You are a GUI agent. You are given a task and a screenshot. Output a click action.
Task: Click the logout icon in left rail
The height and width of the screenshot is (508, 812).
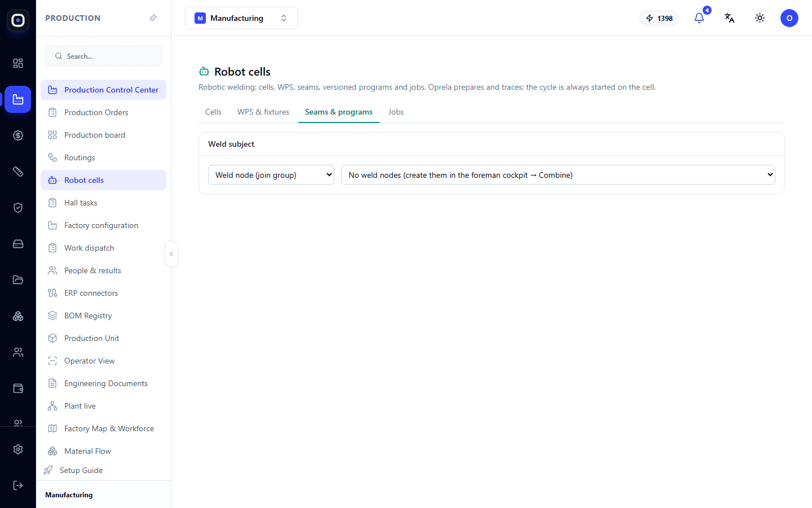pos(18,485)
